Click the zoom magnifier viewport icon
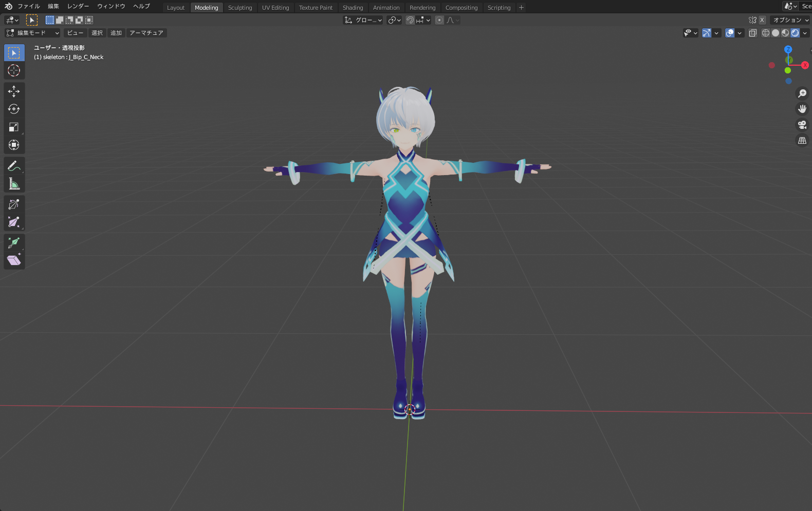This screenshot has height=511, width=812. (x=802, y=93)
